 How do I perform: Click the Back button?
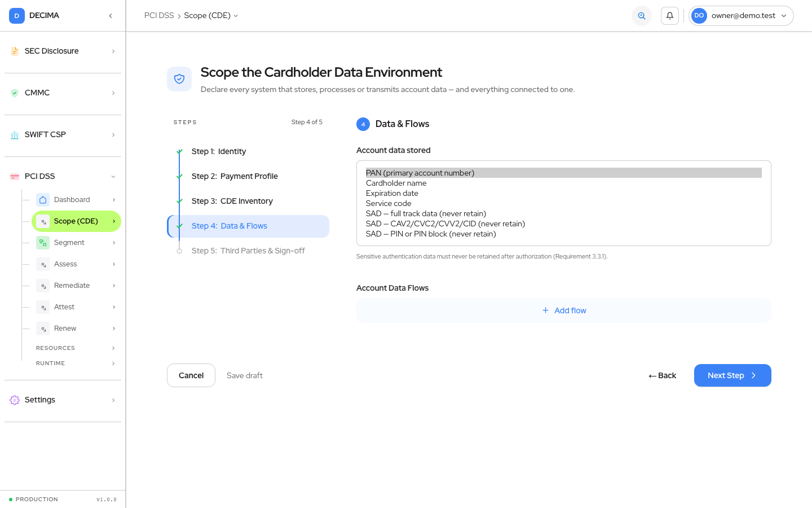(x=663, y=376)
